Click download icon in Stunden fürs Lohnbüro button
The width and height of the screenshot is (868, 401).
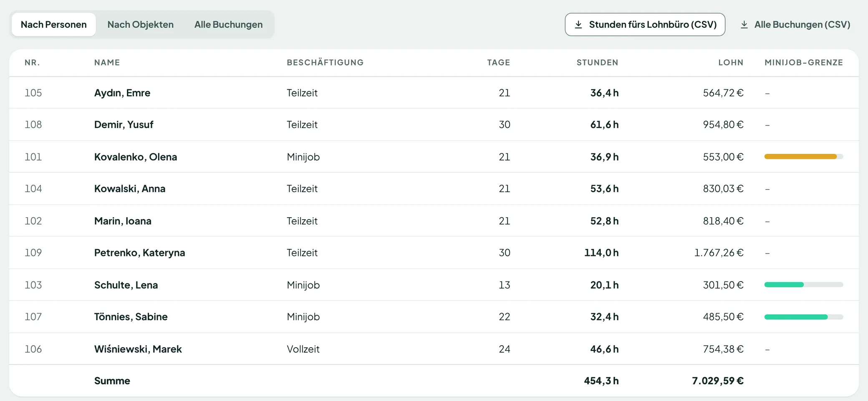pos(578,25)
